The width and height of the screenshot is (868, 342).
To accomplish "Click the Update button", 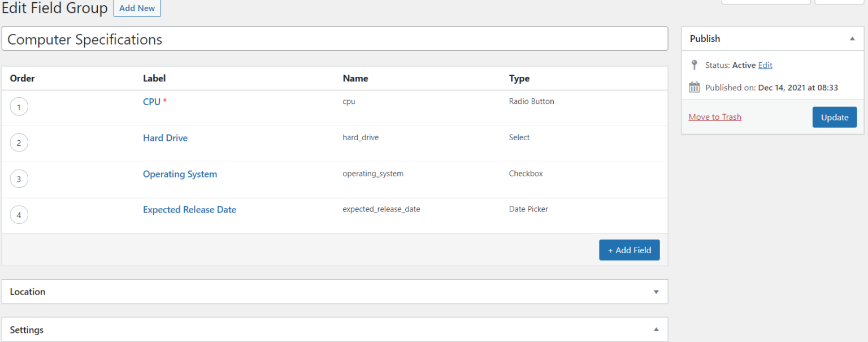I will click(x=834, y=117).
